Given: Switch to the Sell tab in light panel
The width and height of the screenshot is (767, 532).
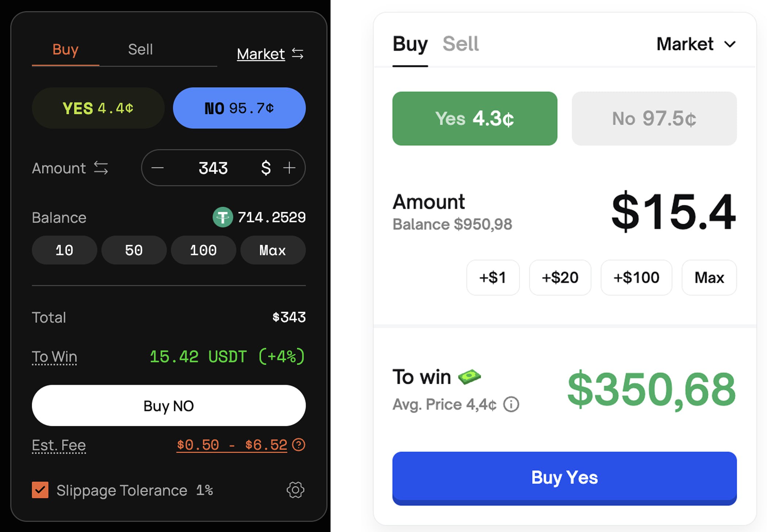Looking at the screenshot, I should (460, 44).
